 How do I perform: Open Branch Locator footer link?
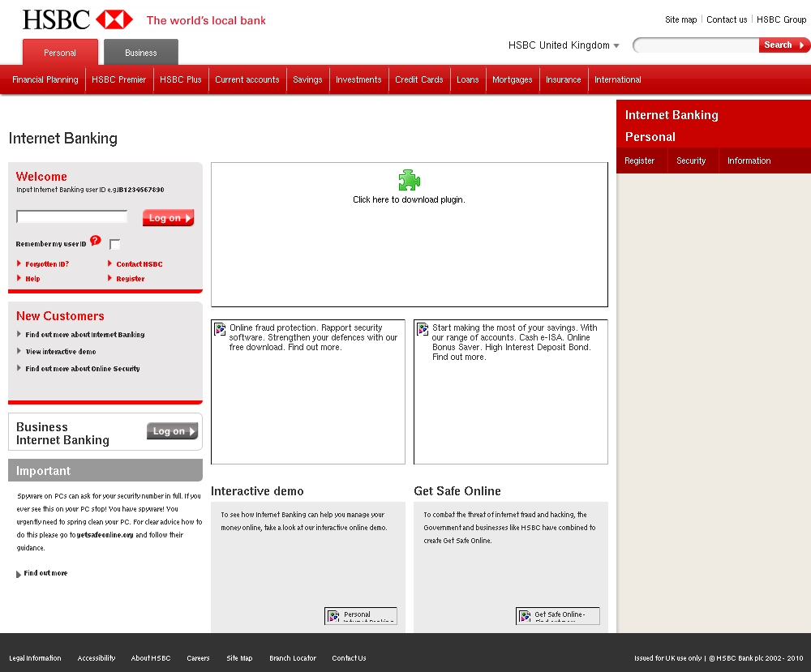coord(293,658)
